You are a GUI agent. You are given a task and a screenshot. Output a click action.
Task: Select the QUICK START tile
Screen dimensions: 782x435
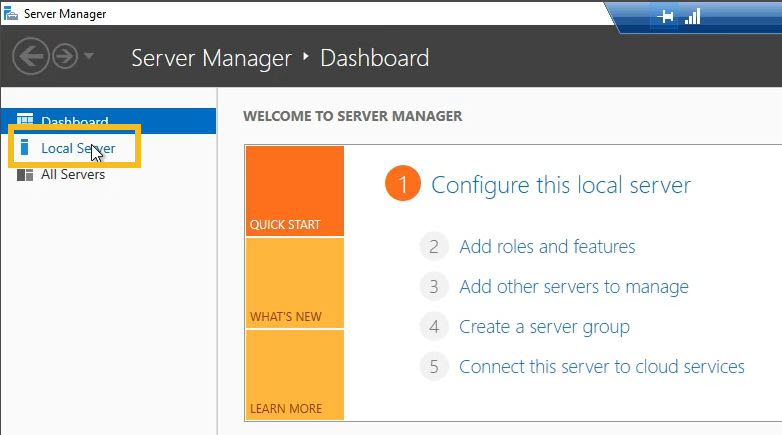[295, 191]
